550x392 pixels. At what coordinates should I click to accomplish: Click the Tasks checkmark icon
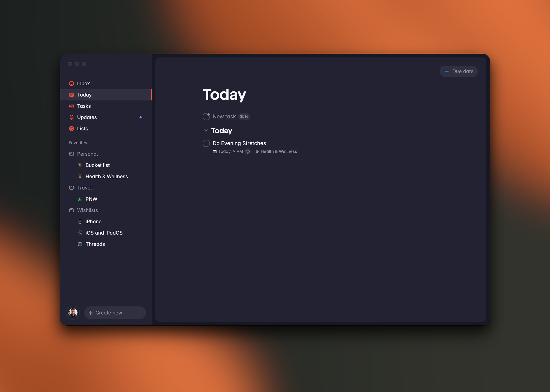coord(71,106)
